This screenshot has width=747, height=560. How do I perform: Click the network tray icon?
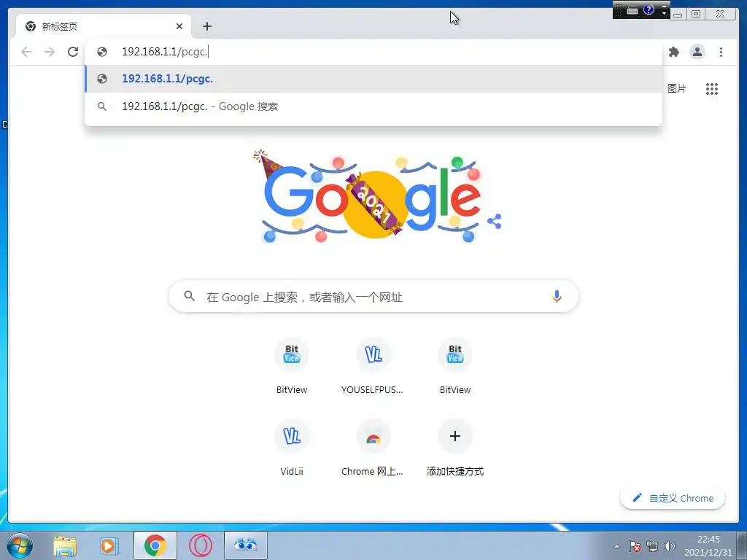coord(652,546)
